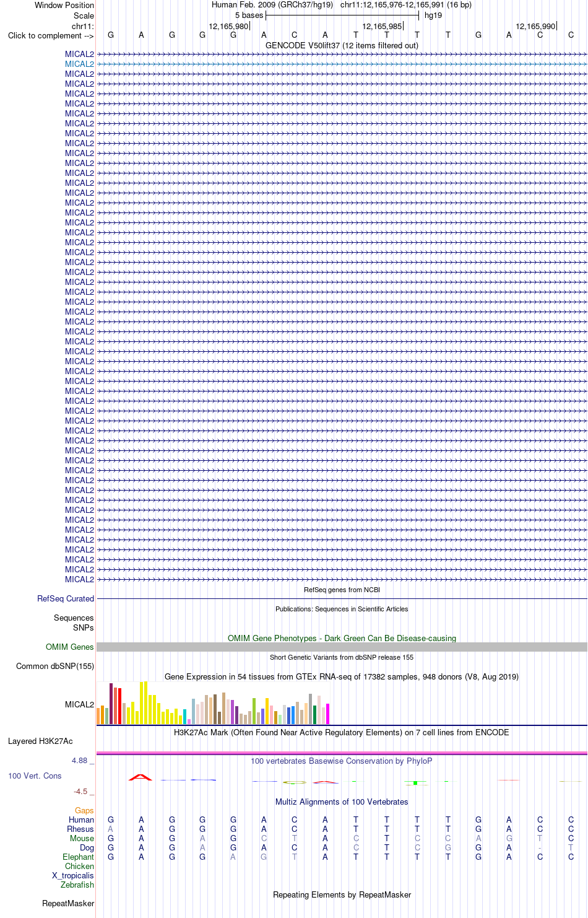
Task: Click the 'chr11:' label in left margin
Action: coord(83,26)
